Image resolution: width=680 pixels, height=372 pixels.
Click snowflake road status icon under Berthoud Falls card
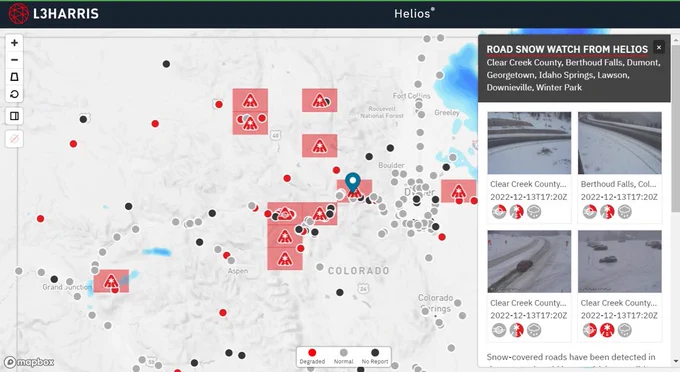(607, 212)
